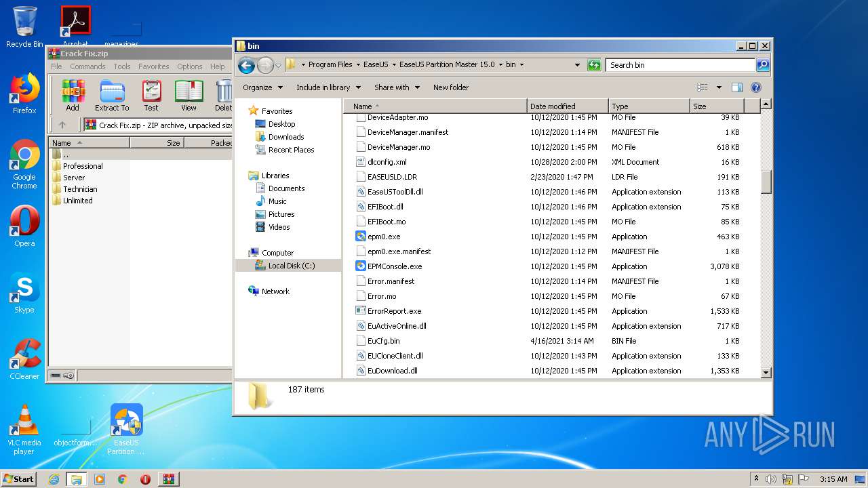Select Local Disk (C:) in navigation pane

tap(288, 266)
